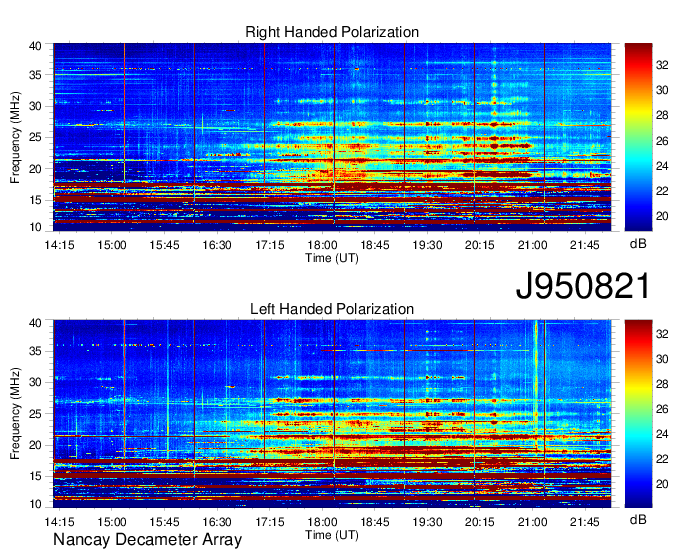This screenshot has height=552, width=680.
Task: Click the 21:45 tick on top time axis
Action: (x=585, y=245)
